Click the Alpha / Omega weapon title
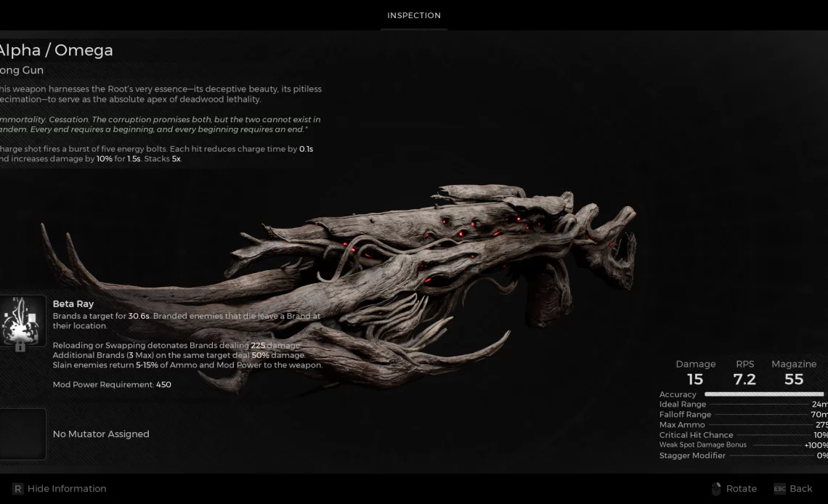 click(x=55, y=50)
